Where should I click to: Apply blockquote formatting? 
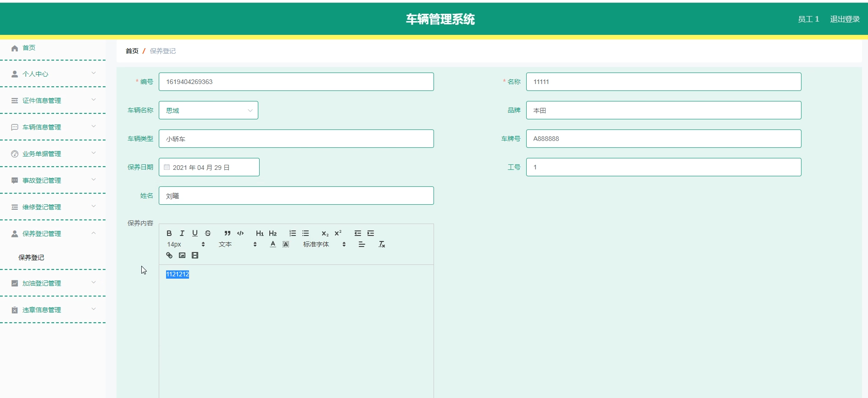click(x=228, y=233)
